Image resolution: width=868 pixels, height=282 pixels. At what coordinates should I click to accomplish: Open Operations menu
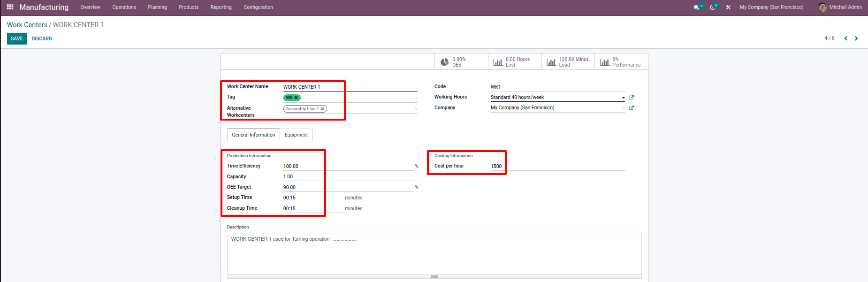[x=124, y=8]
